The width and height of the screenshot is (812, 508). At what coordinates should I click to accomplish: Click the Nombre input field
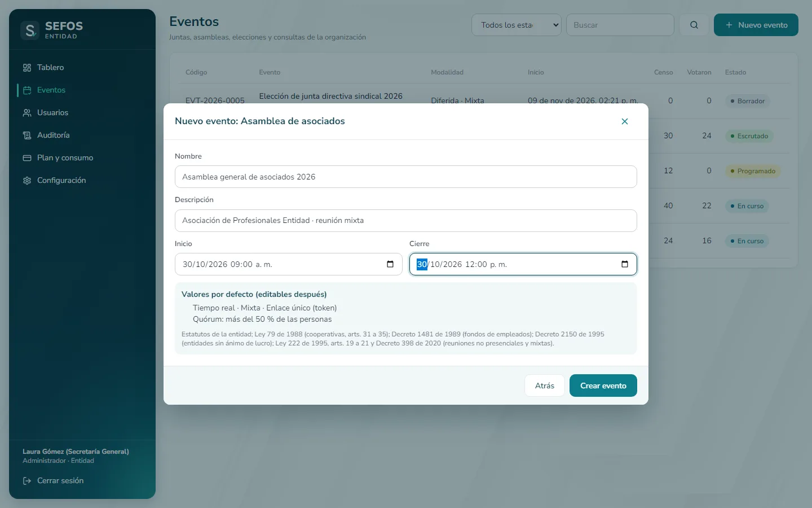point(406,177)
